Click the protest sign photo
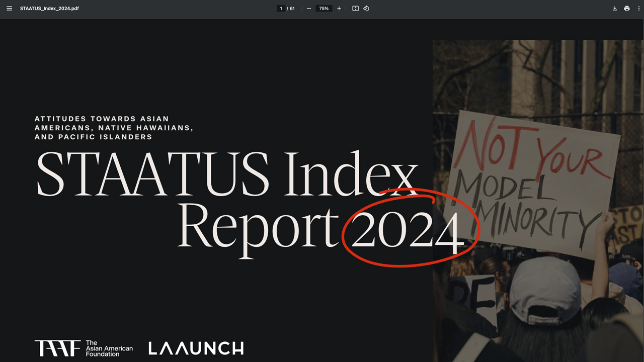This screenshot has width=644, height=362. [x=538, y=201]
